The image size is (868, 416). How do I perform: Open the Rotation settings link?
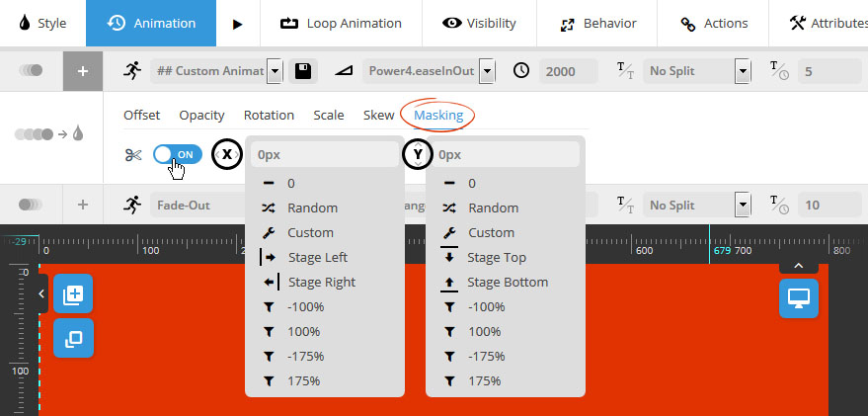click(269, 116)
